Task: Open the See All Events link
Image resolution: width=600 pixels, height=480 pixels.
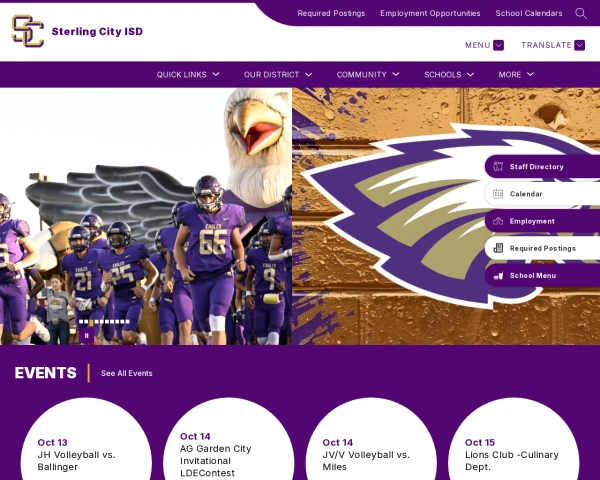Action: click(127, 373)
